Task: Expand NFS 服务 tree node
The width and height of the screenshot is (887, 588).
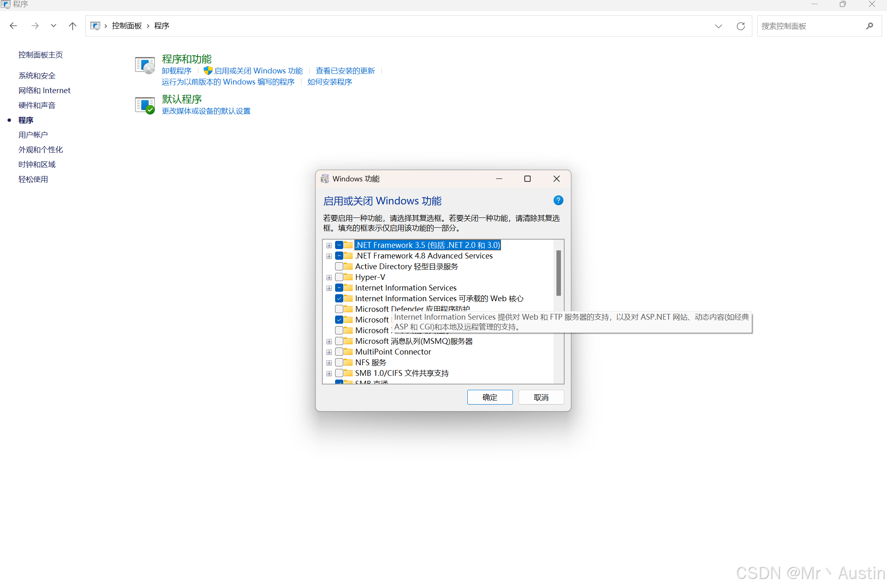Action: (x=329, y=363)
